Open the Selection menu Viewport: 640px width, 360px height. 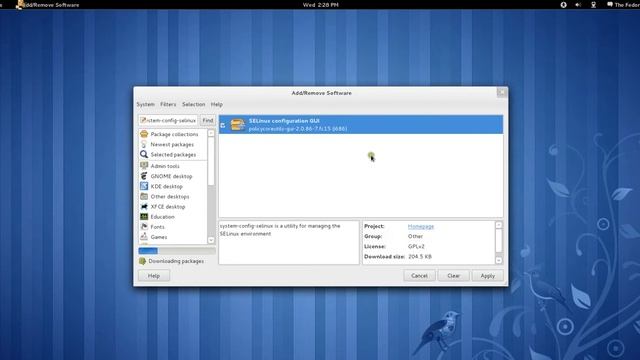193,104
